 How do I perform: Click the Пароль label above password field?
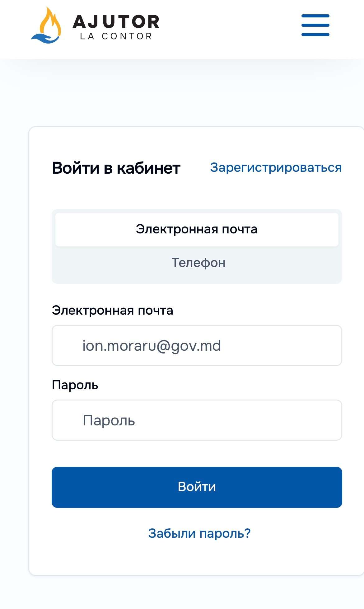pyautogui.click(x=75, y=385)
